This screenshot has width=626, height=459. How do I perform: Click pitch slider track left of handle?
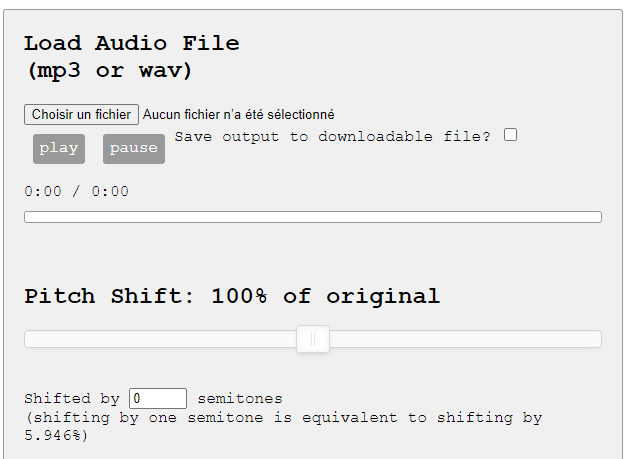click(160, 339)
